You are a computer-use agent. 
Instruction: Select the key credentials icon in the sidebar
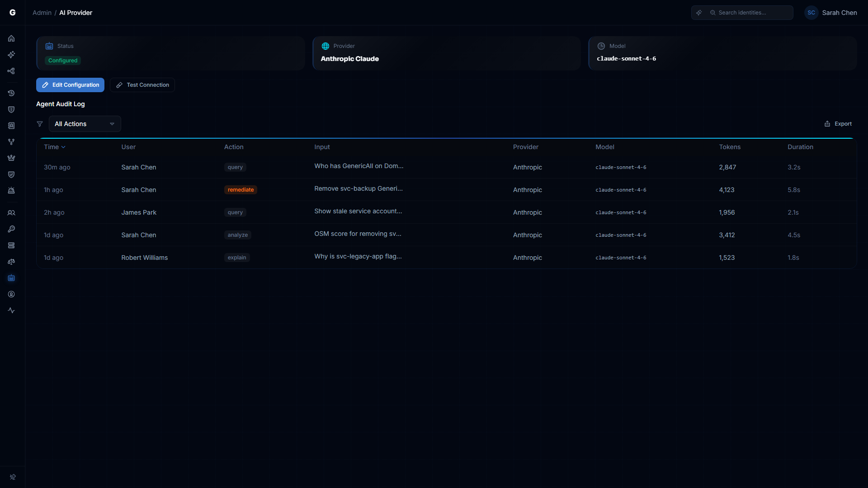[x=11, y=229]
